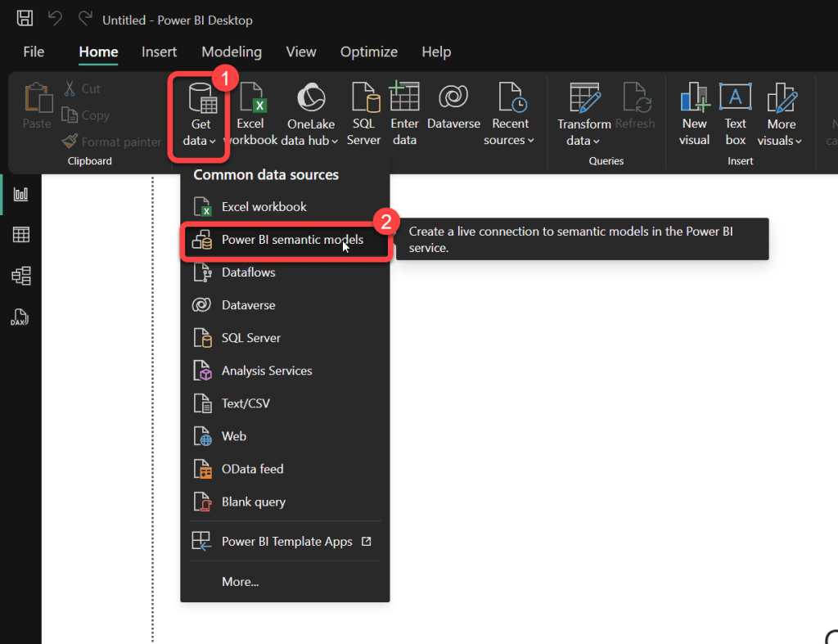Select Excel workbook from data sources list
Image resolution: width=838 pixels, height=644 pixels.
click(285, 207)
